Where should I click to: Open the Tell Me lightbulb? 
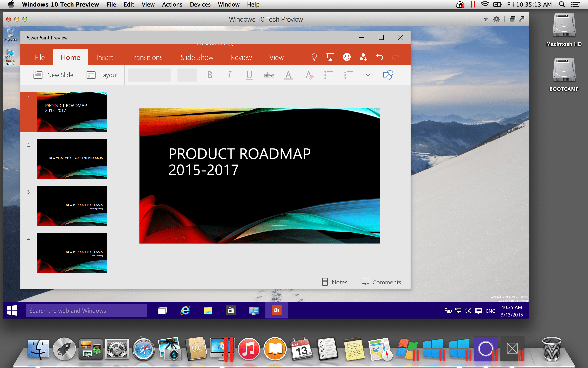(314, 57)
